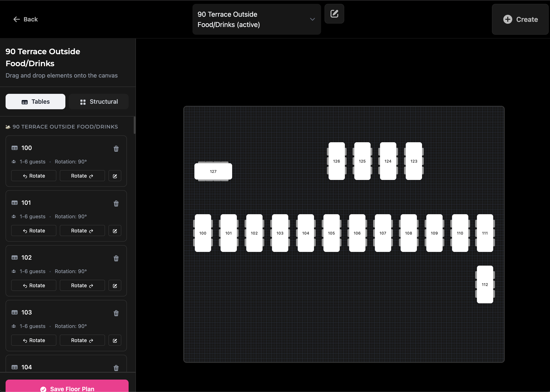
Task: Go Back using the arrow link
Action: (x=25, y=19)
